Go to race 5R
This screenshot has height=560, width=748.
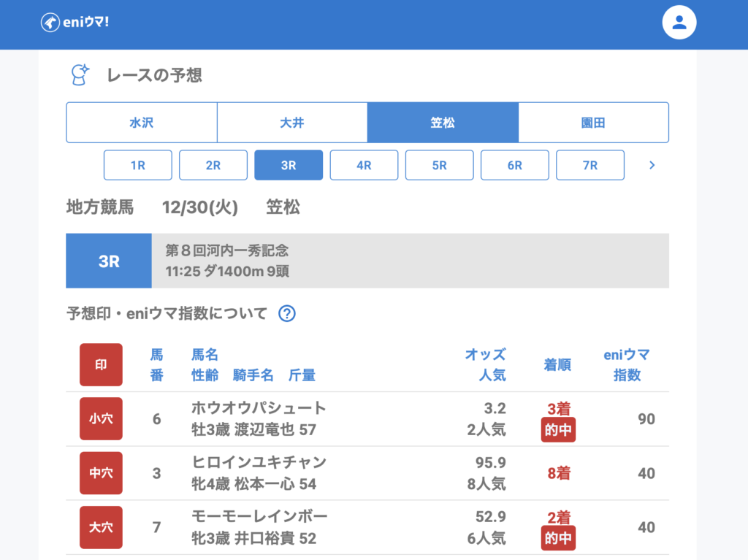[439, 165]
